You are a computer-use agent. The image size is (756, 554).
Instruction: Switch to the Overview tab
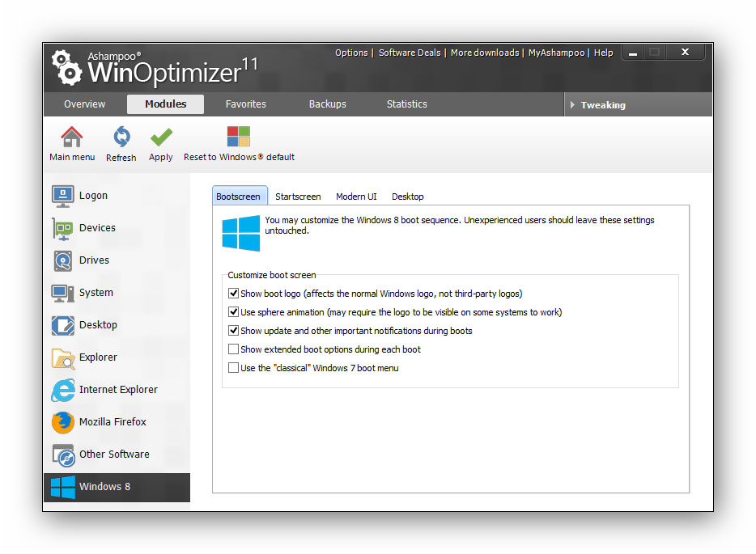pos(84,104)
